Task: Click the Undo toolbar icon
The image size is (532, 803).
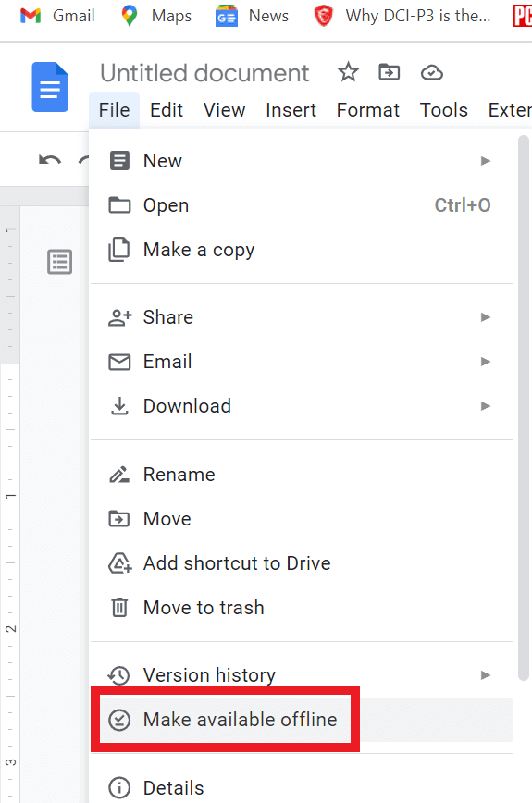Action: (50, 161)
